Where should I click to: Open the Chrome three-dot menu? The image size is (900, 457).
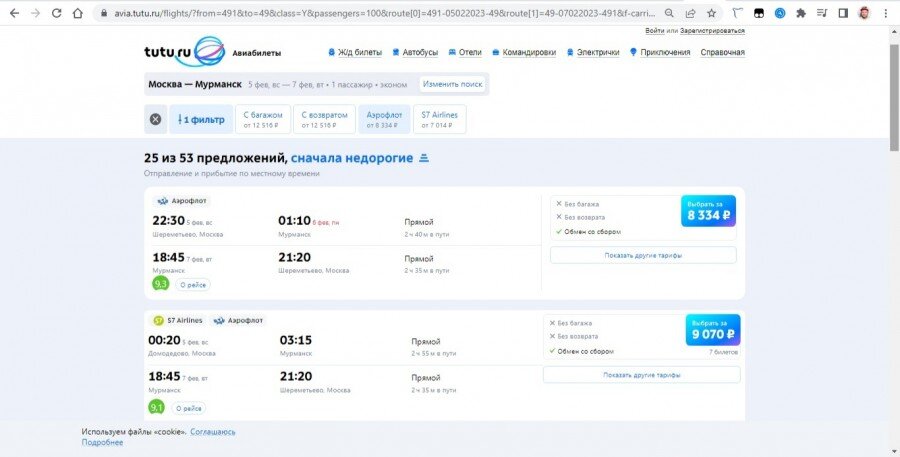[x=886, y=13]
